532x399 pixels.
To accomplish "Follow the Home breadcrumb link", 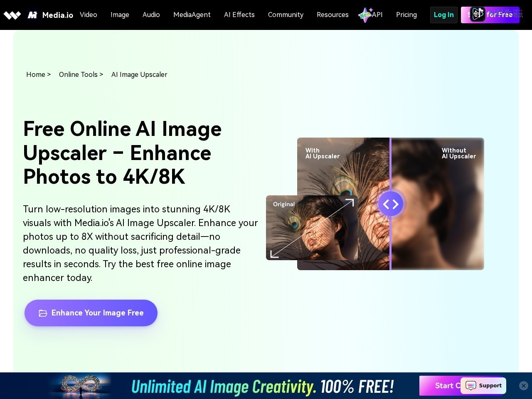I will [x=36, y=74].
